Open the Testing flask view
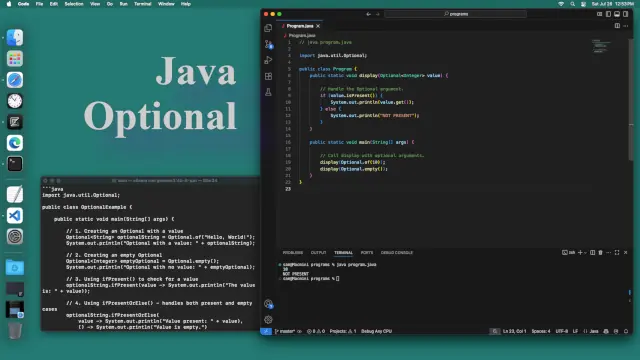The image size is (640, 360). click(x=268, y=92)
